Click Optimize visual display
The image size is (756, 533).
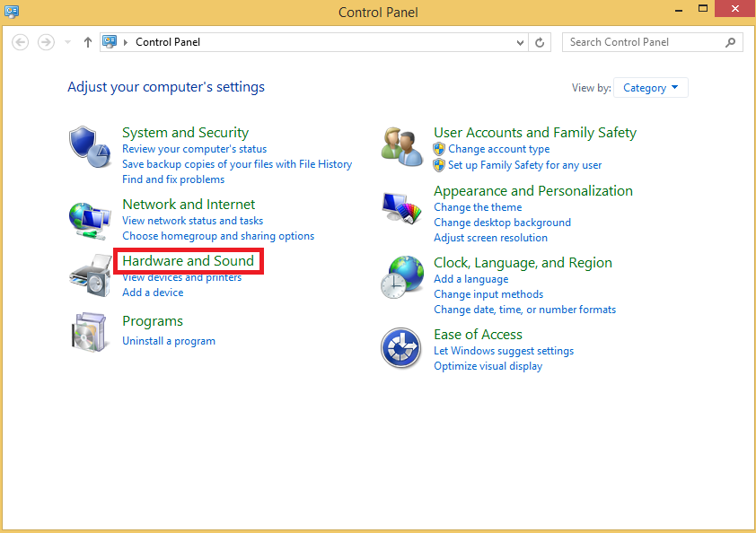(488, 366)
